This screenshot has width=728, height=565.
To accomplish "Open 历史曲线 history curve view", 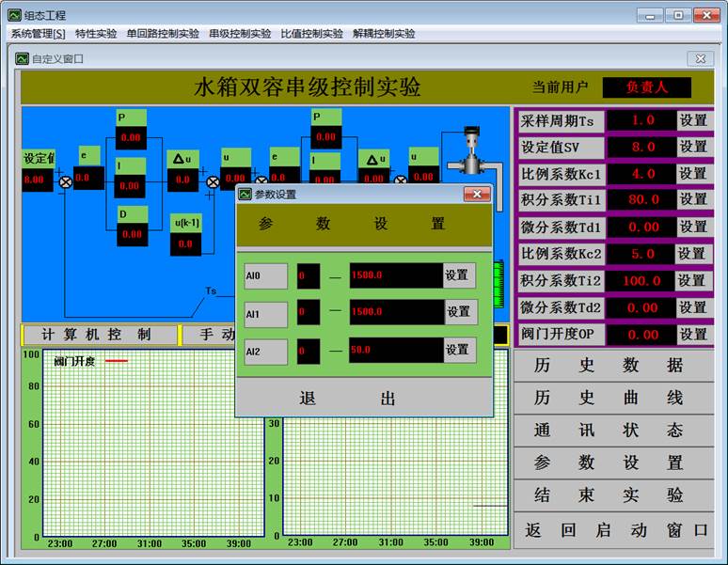I will (x=614, y=398).
